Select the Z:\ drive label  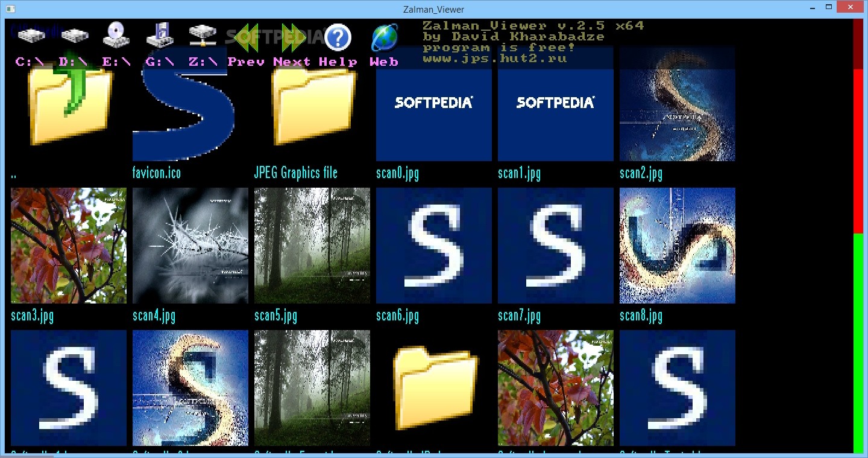point(203,62)
